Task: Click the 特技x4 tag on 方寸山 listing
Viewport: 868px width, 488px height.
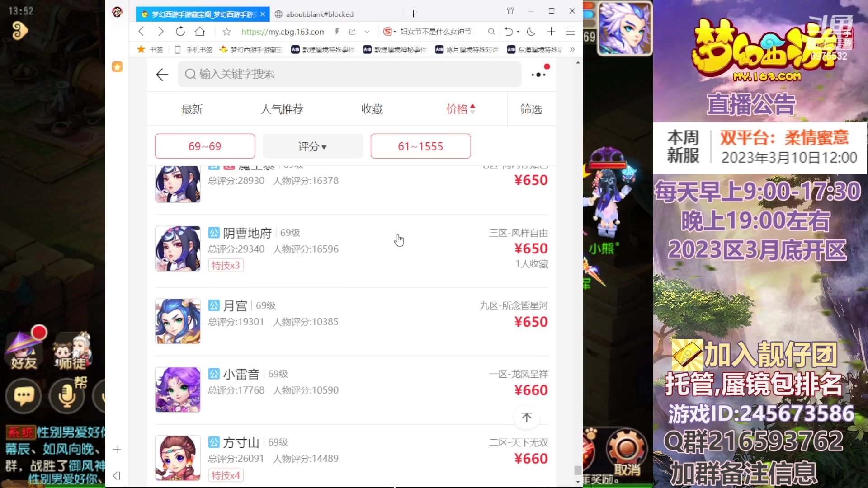Action: tap(226, 475)
